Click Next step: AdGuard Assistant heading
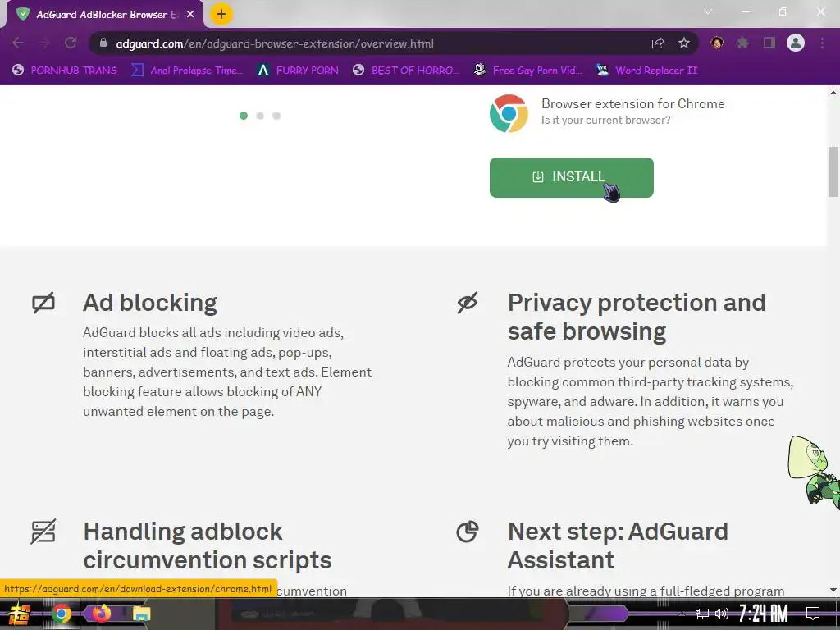The width and height of the screenshot is (840, 630). click(x=618, y=546)
